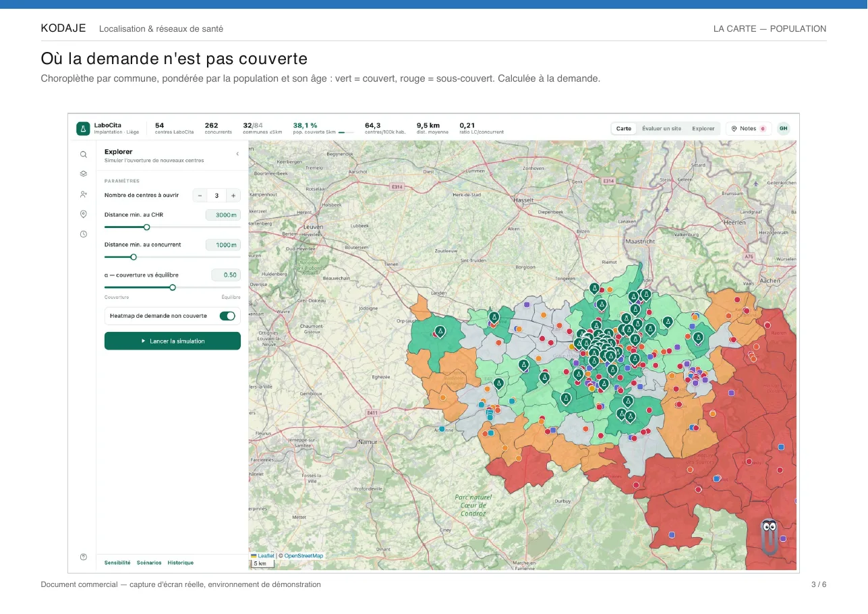Click the 262 concurrents stat
The height and width of the screenshot is (614, 868).
(x=219, y=128)
